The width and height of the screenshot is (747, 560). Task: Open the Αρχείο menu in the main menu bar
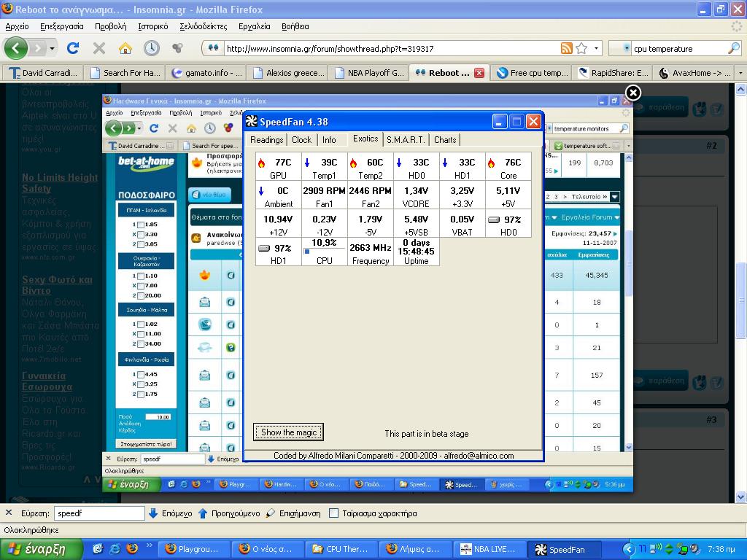pos(18,26)
